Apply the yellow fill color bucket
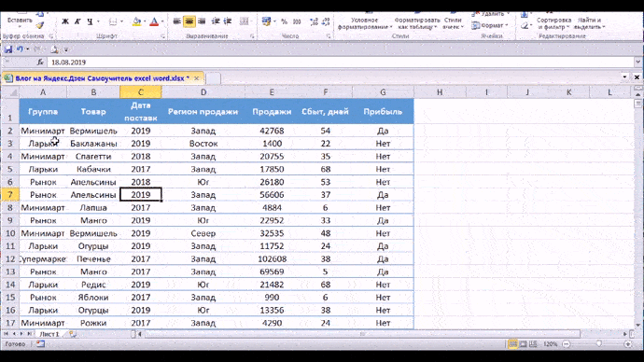Screen dimensions: 644x362 pyautogui.click(x=137, y=21)
